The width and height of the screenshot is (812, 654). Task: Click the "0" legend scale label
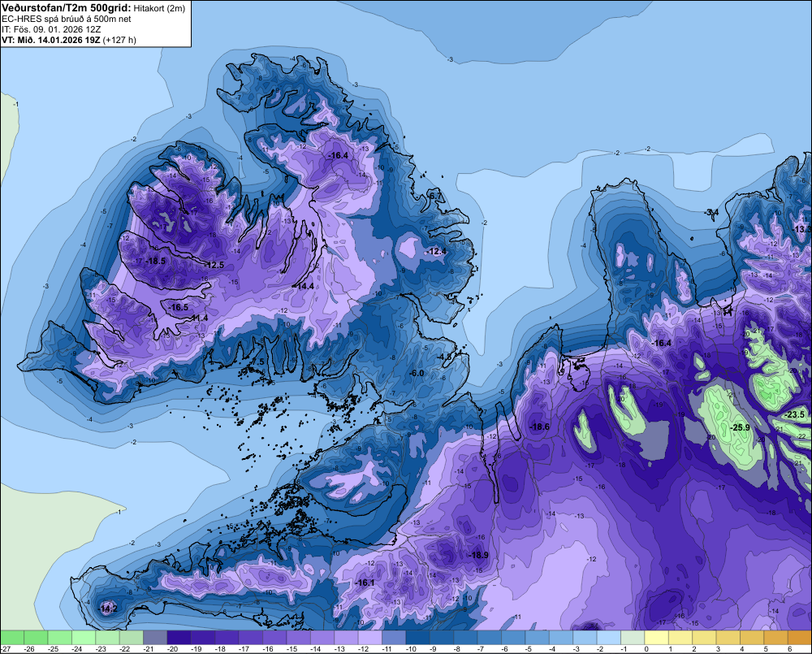646,649
